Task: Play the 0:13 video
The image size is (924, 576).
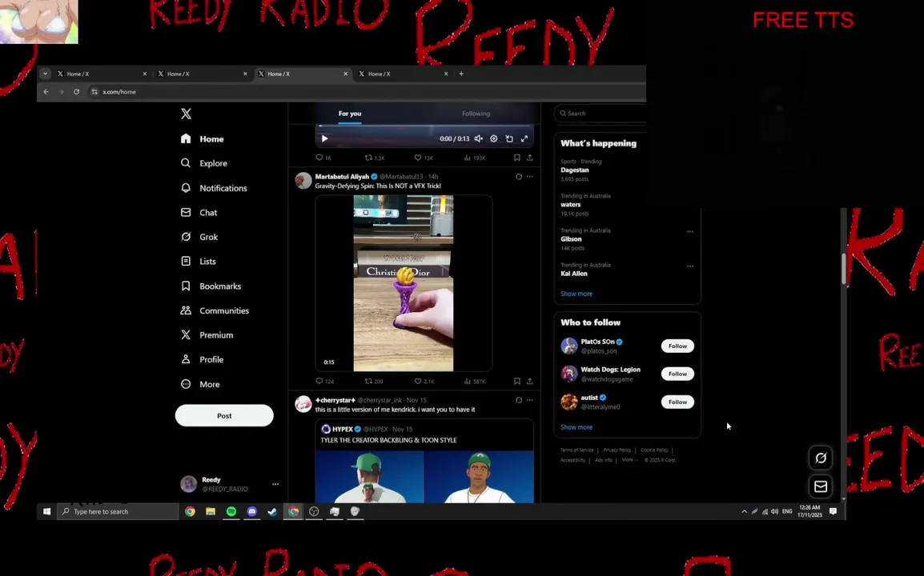Action: coord(325,139)
